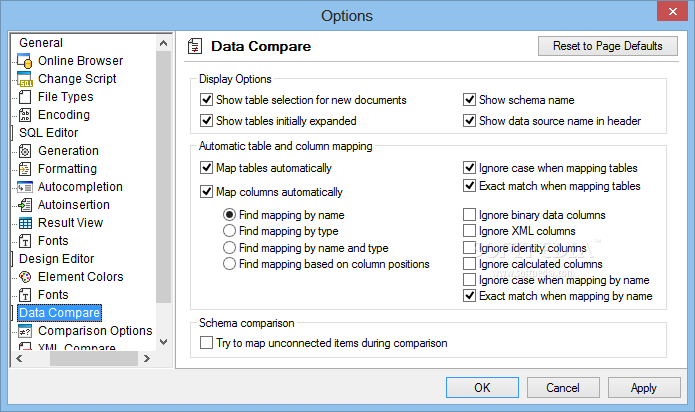This screenshot has height=412, width=695.
Task: Open the Encoding settings icon
Action: click(25, 115)
